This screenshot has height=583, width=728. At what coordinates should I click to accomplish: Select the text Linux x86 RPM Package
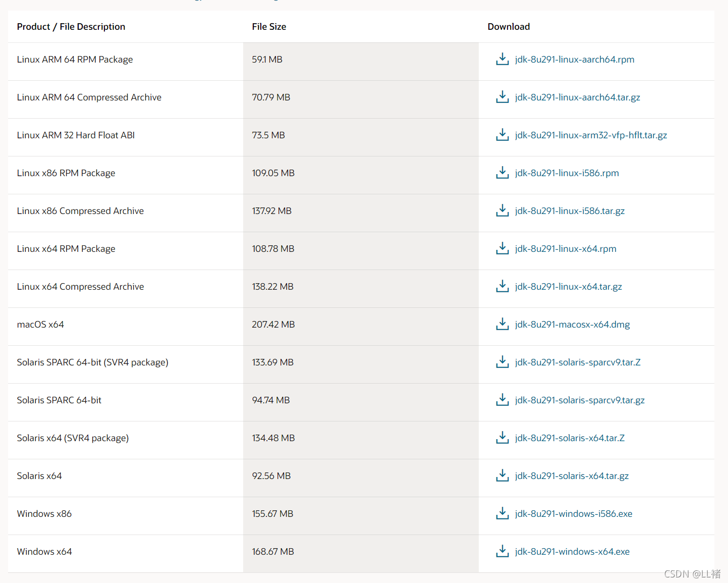tap(66, 173)
